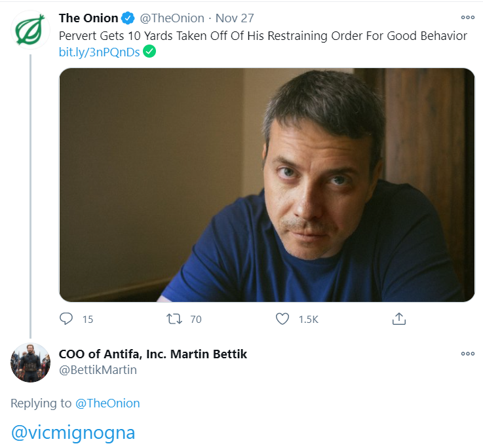Click green checkmark beside bit.ly link

click(149, 52)
